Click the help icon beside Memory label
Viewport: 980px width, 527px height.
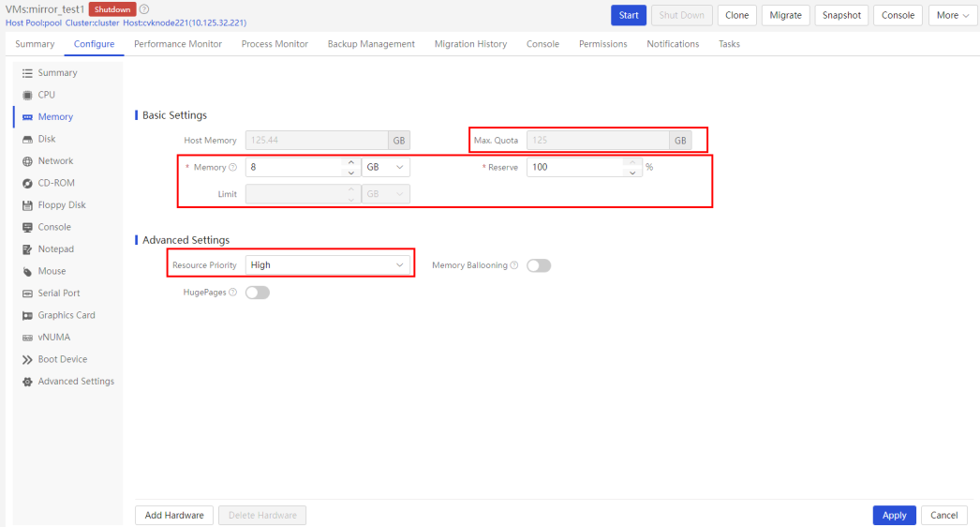pos(233,167)
